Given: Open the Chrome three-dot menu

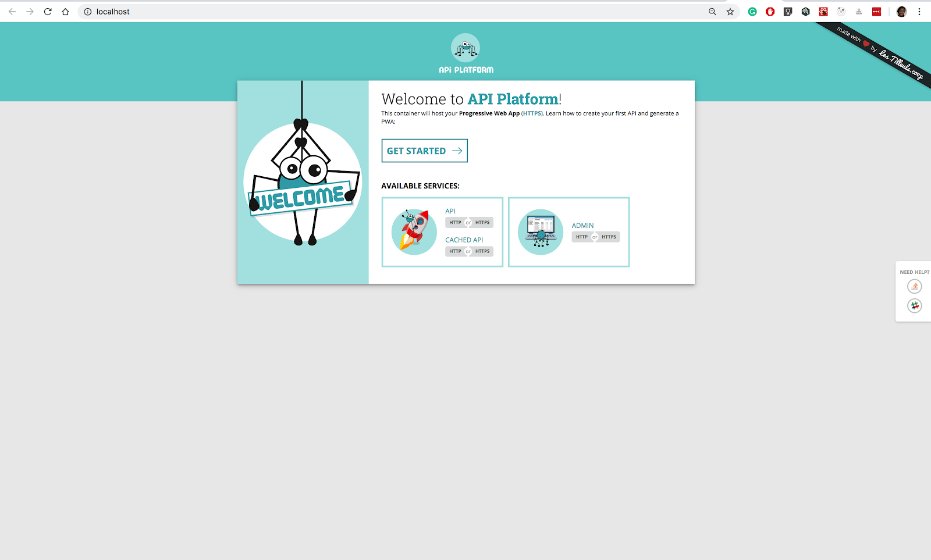Looking at the screenshot, I should [919, 12].
